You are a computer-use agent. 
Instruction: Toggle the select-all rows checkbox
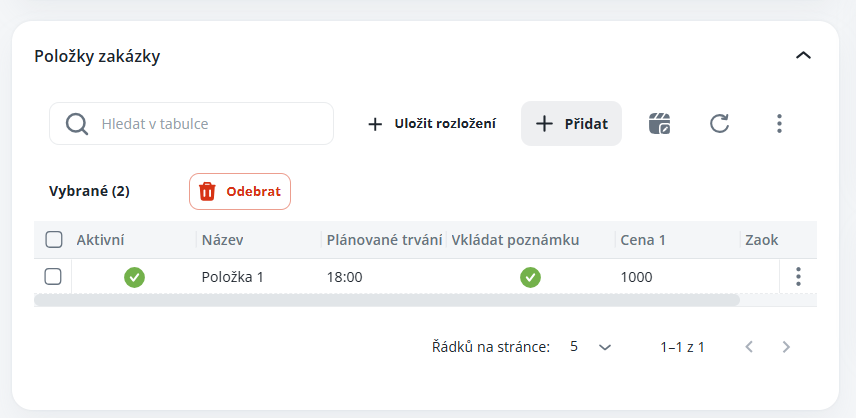(x=54, y=240)
